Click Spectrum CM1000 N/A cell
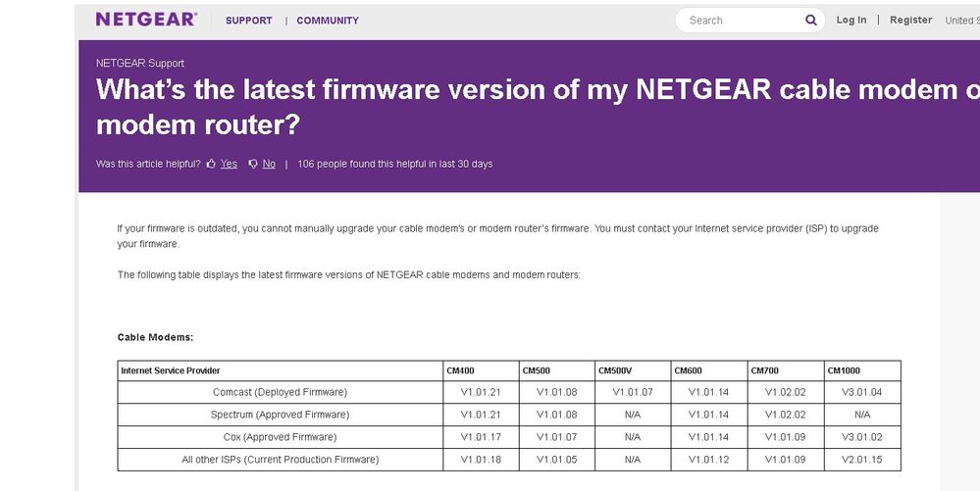Viewport: 980px width, 491px height. pos(862,415)
